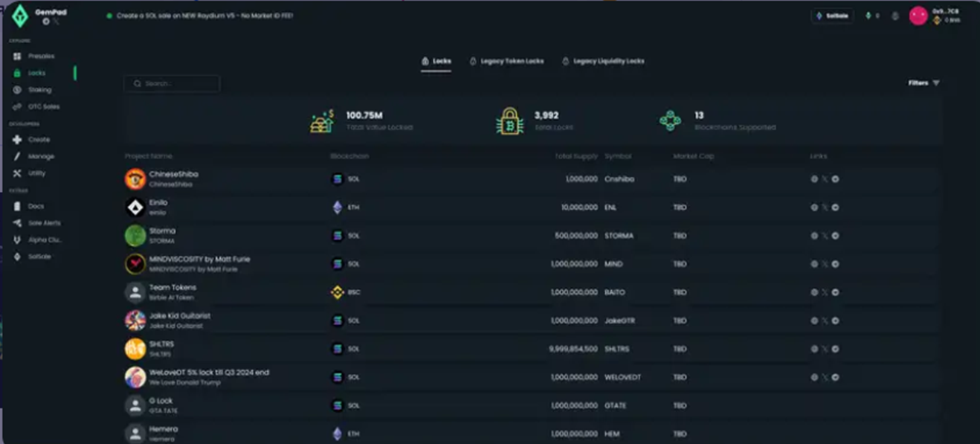The width and height of the screenshot is (980, 444).
Task: Open the Storma project row
Action: pos(532,236)
